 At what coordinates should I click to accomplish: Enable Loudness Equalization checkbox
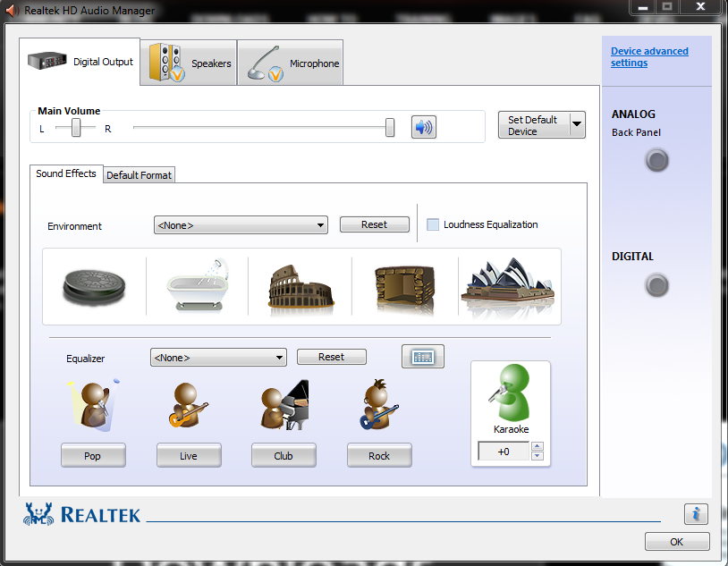click(x=433, y=224)
